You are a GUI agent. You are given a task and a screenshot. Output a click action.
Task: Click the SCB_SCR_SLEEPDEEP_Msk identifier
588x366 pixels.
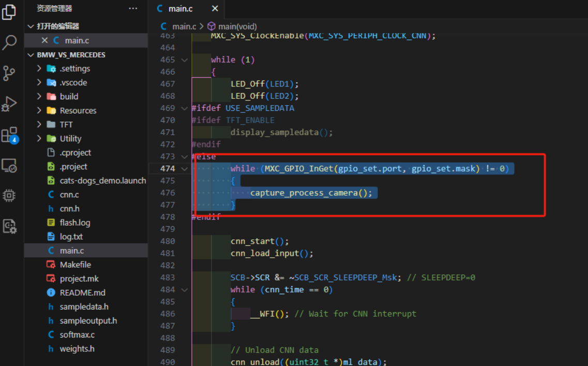pyautogui.click(x=345, y=278)
